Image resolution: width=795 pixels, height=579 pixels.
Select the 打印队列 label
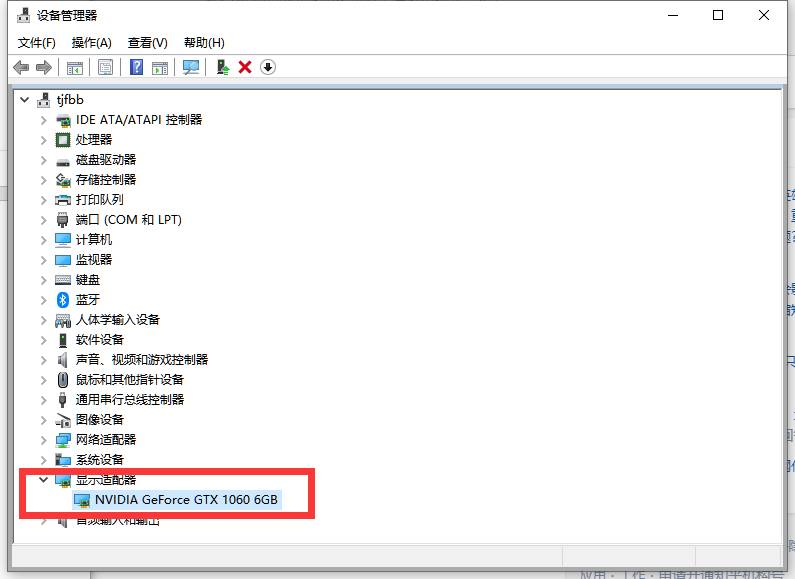point(100,200)
